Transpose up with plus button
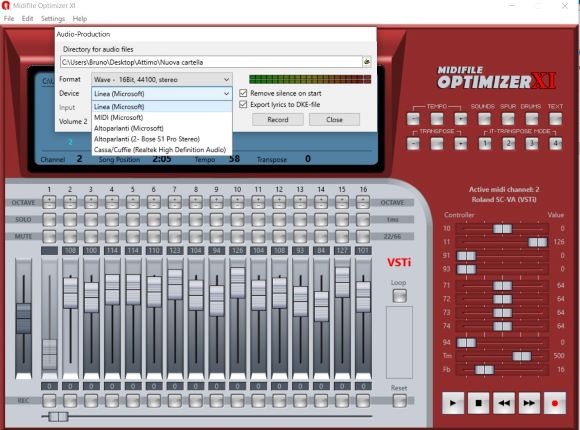Image resolution: width=580 pixels, height=430 pixels. pyautogui.click(x=461, y=143)
